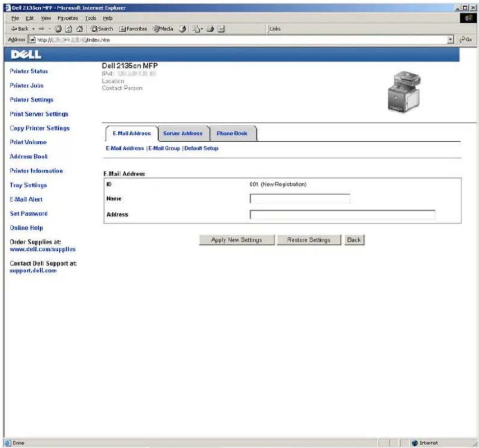Screen dimensions: 479x448
Task: Click the browser Forward arrow
Action: pyautogui.click(x=42, y=29)
